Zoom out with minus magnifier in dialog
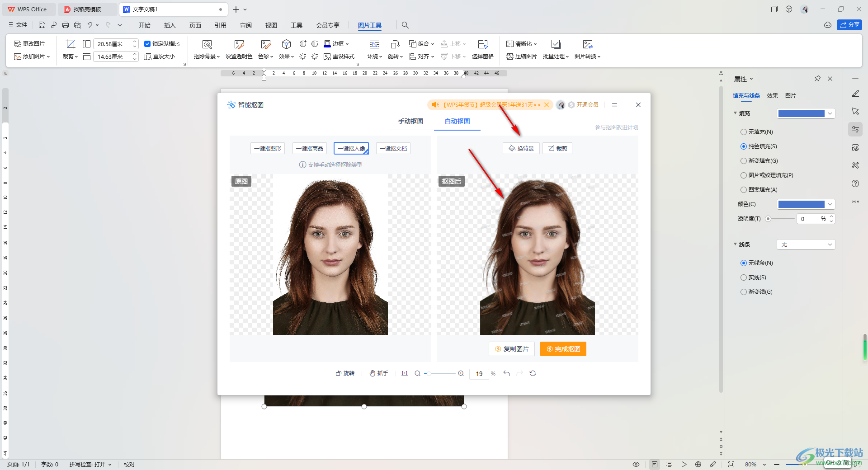This screenshot has width=868, height=470. click(x=418, y=373)
